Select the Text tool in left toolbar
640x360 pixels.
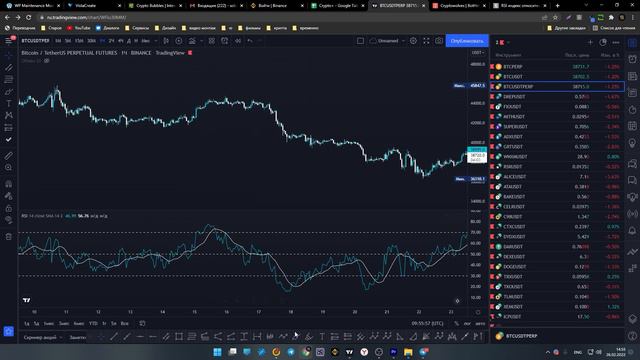click(9, 104)
